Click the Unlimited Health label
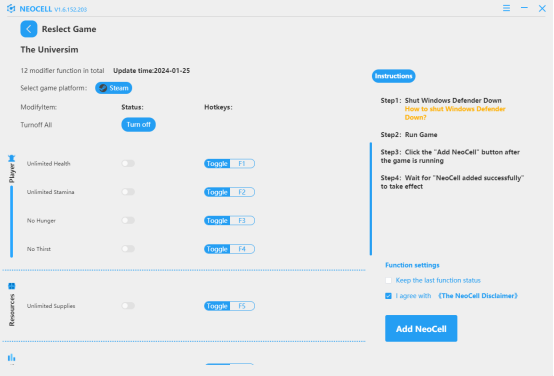 click(x=49, y=164)
